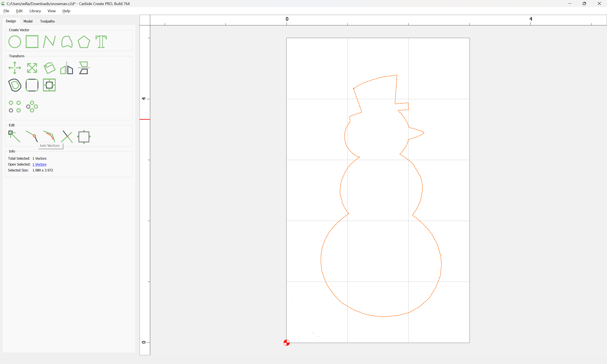Select the Create Rectangle tool

point(32,42)
